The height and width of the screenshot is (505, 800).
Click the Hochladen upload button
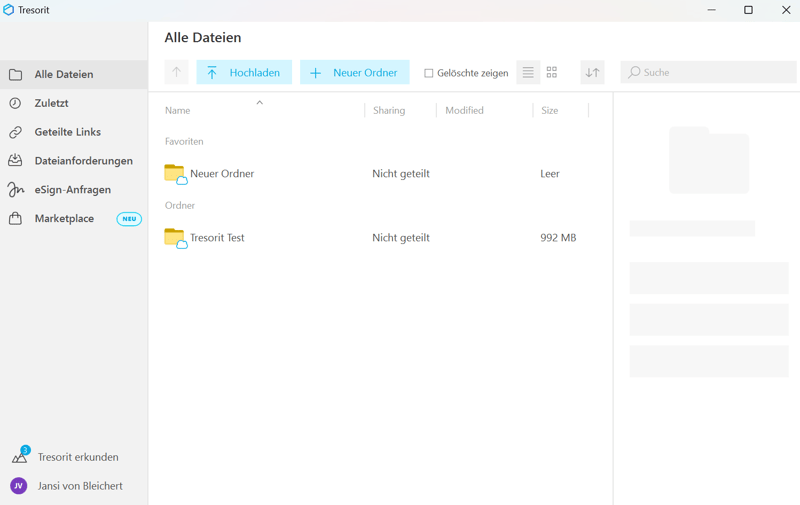[244, 72]
